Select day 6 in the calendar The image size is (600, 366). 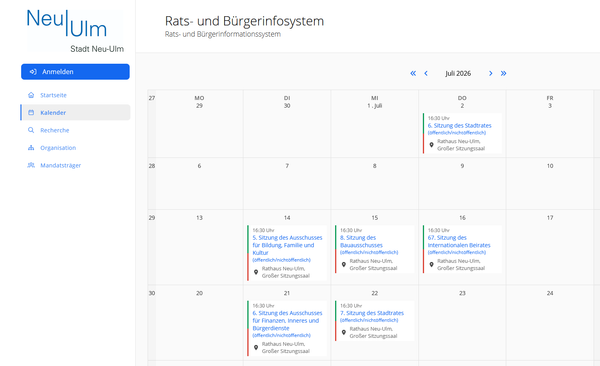[x=199, y=166]
